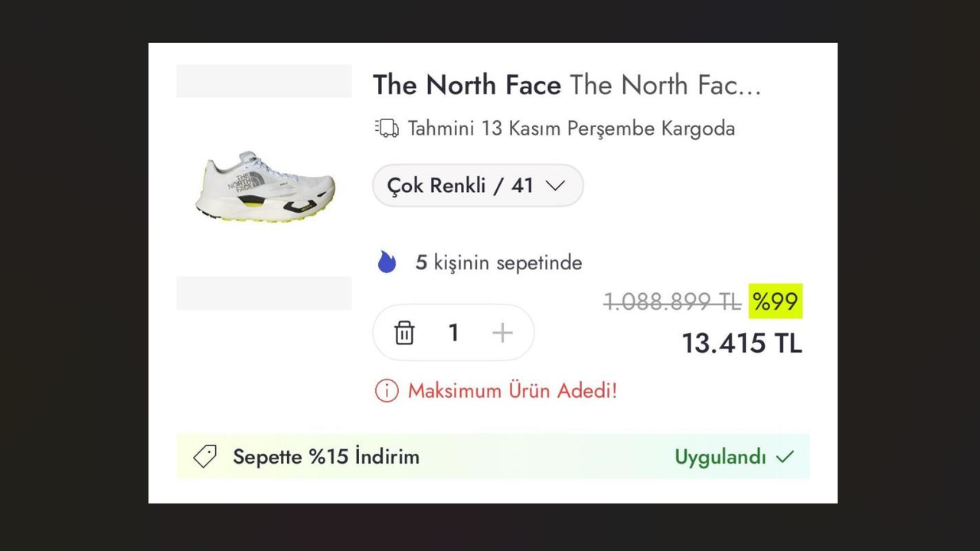
Task: Click the quantity number 1
Action: (x=453, y=333)
